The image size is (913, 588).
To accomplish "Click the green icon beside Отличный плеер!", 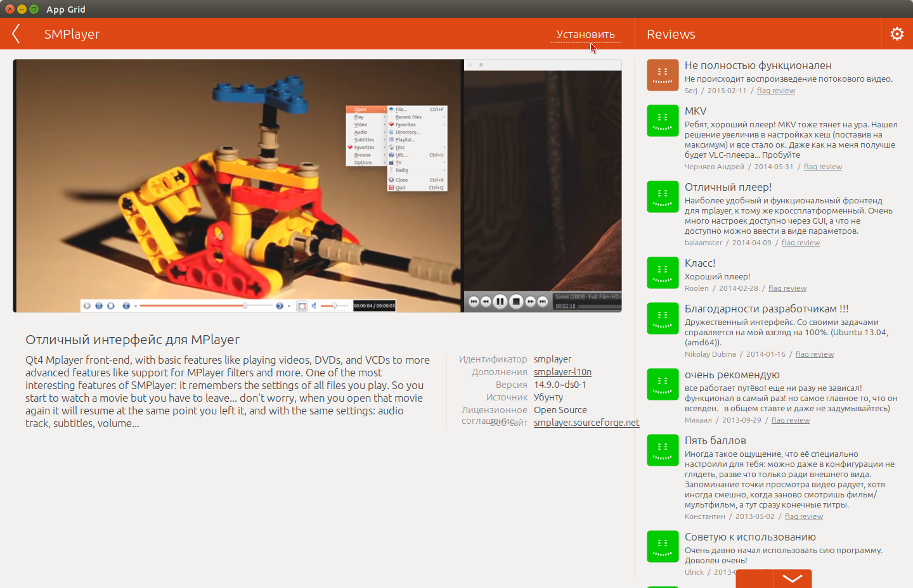I will (x=663, y=197).
